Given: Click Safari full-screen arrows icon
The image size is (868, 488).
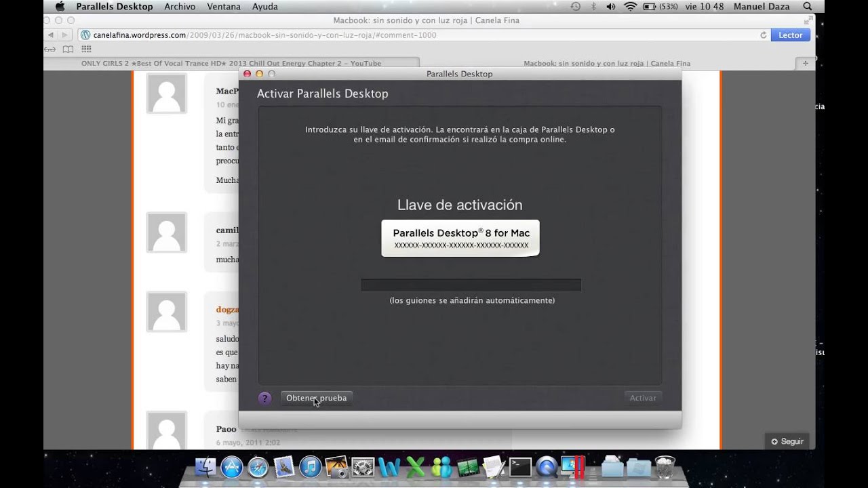Looking at the screenshot, I should [807, 20].
